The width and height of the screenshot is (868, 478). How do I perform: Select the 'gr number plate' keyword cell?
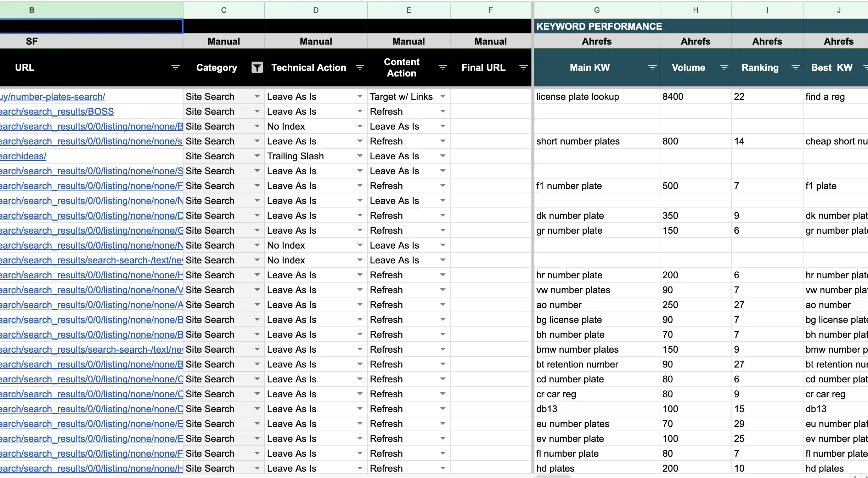[597, 231]
